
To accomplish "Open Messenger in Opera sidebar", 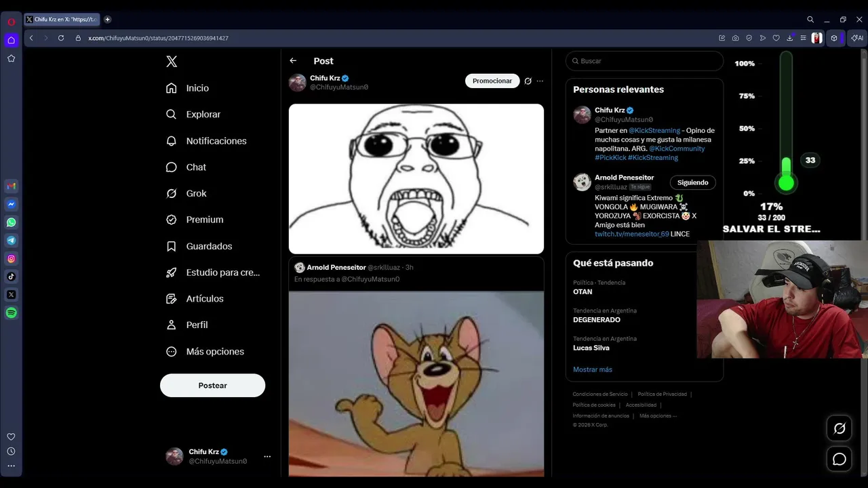I will click(x=11, y=204).
